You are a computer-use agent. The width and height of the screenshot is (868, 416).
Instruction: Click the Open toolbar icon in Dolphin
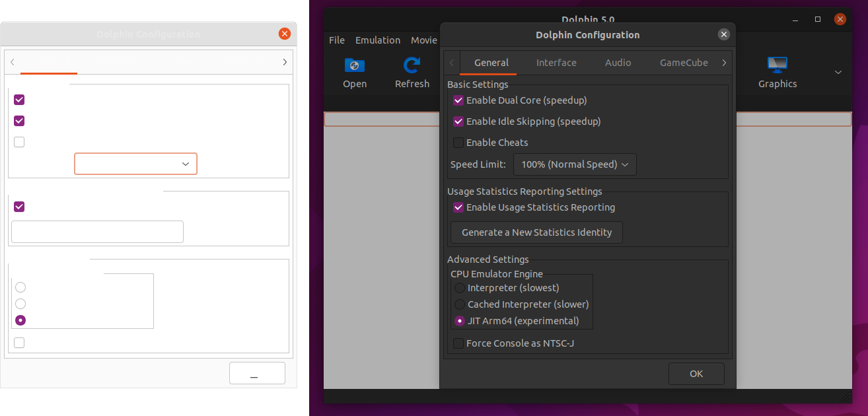point(355,73)
